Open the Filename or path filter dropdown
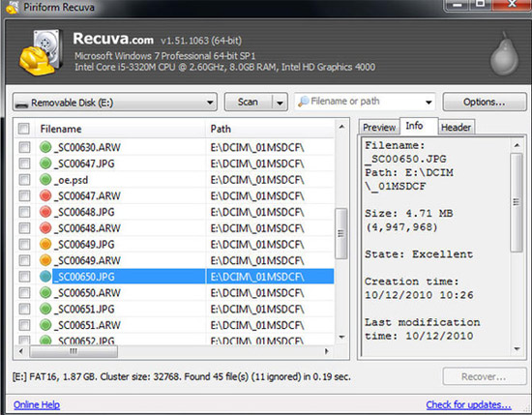Screen dimensions: 532x415 [429, 102]
